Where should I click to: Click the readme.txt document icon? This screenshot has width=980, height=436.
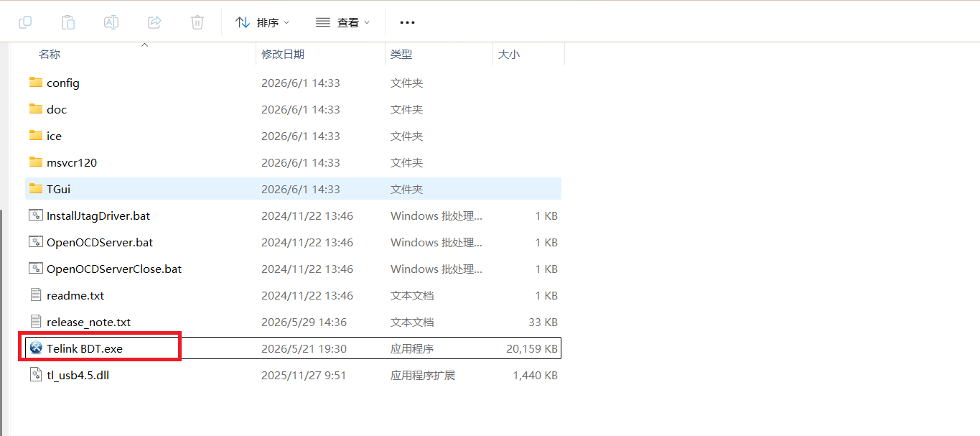(x=36, y=295)
